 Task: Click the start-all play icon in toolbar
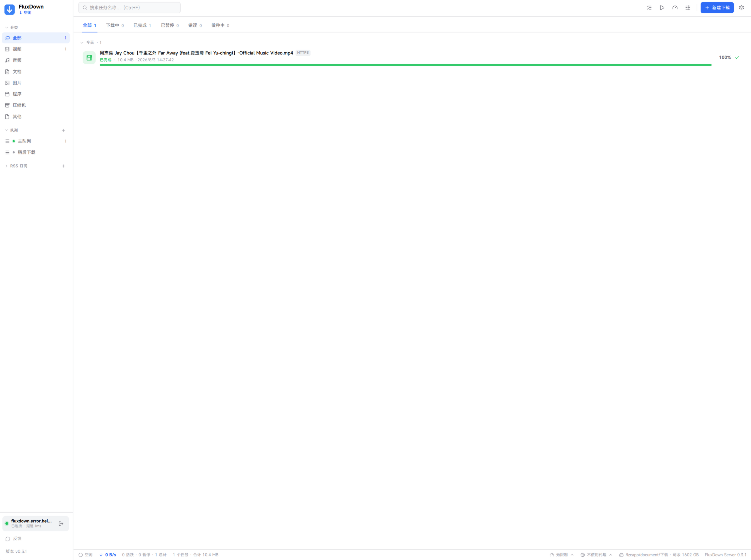point(662,7)
